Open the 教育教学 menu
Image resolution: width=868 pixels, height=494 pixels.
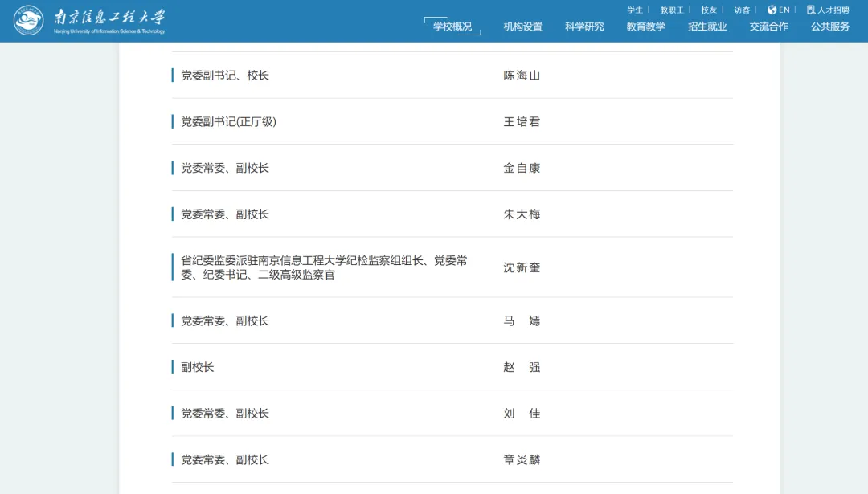tap(645, 27)
